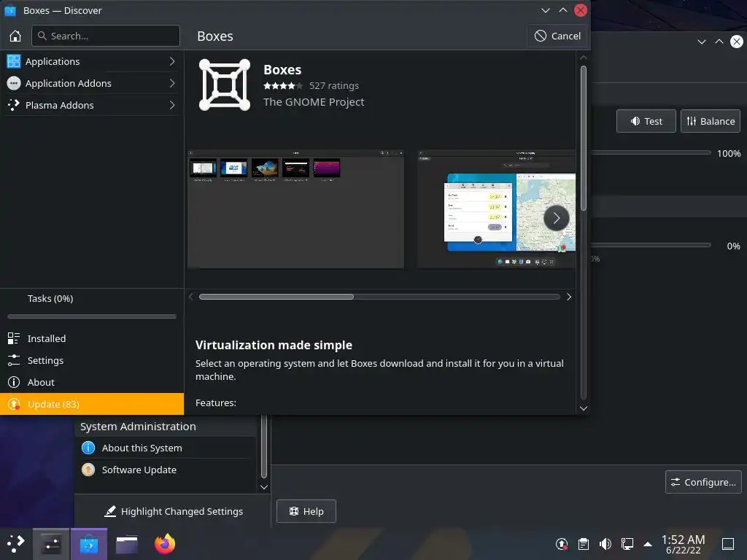Click the Help button in System Settings
The width and height of the screenshot is (747, 560).
point(306,511)
